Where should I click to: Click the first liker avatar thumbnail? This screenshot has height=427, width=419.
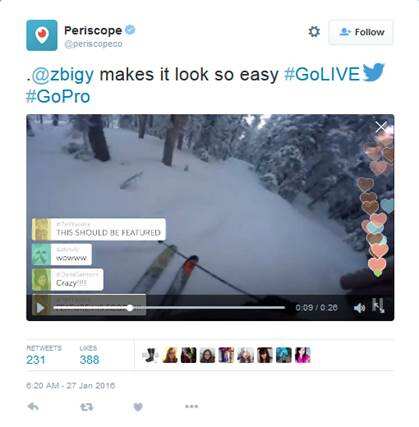click(x=151, y=355)
